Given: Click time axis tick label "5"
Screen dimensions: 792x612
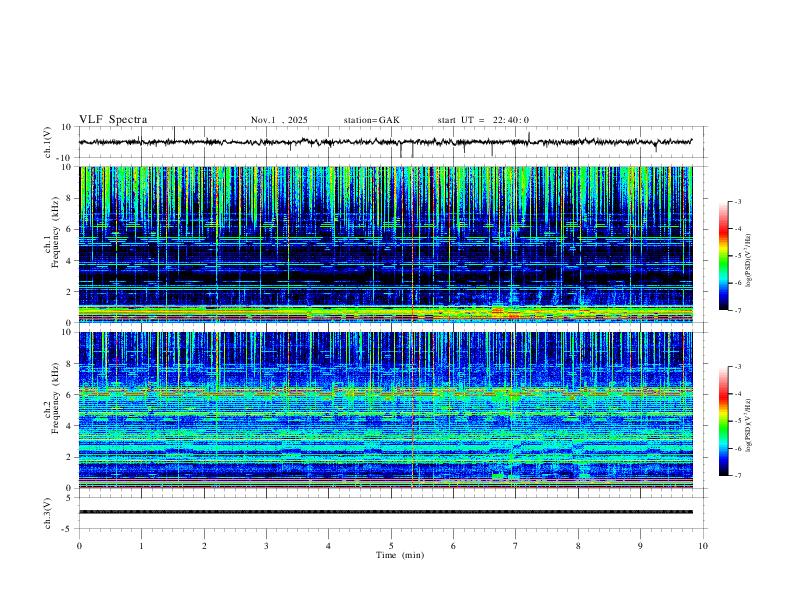Looking at the screenshot, I should pyautogui.click(x=391, y=546).
